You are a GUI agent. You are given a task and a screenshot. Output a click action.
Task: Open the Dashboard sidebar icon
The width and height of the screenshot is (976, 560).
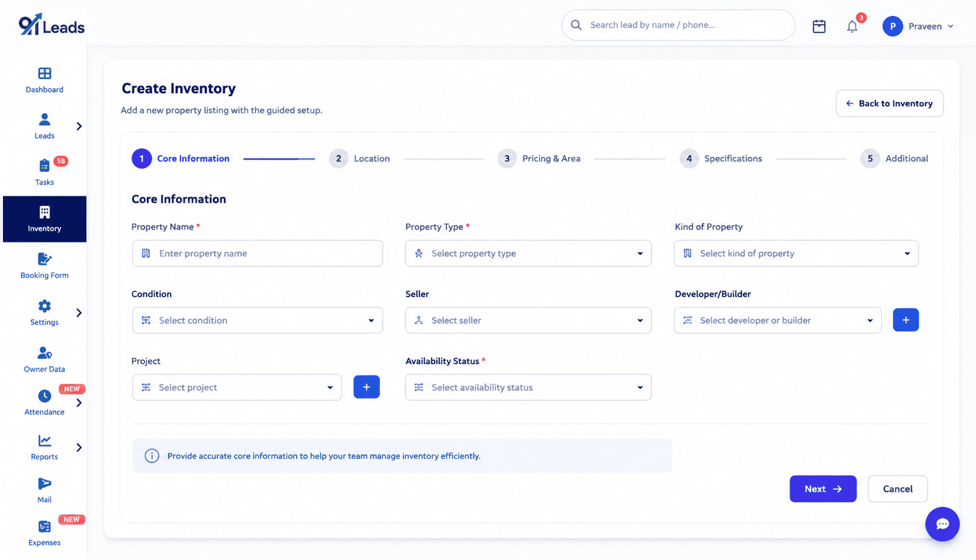(44, 74)
